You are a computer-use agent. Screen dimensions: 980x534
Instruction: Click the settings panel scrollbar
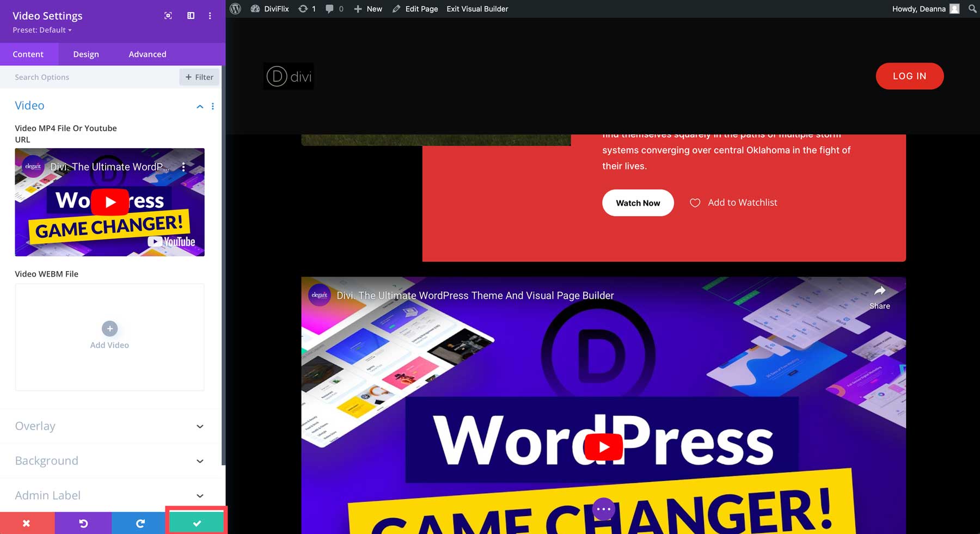(x=223, y=266)
